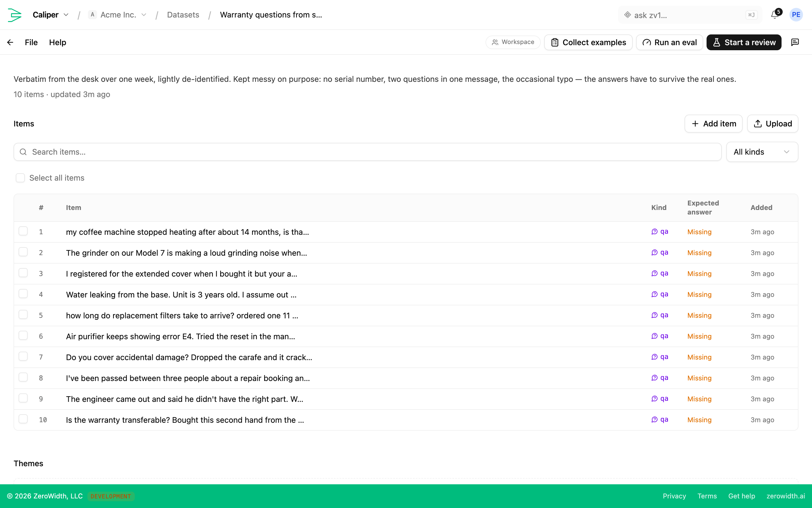
Task: Check the box for item 10
Action: point(23,419)
